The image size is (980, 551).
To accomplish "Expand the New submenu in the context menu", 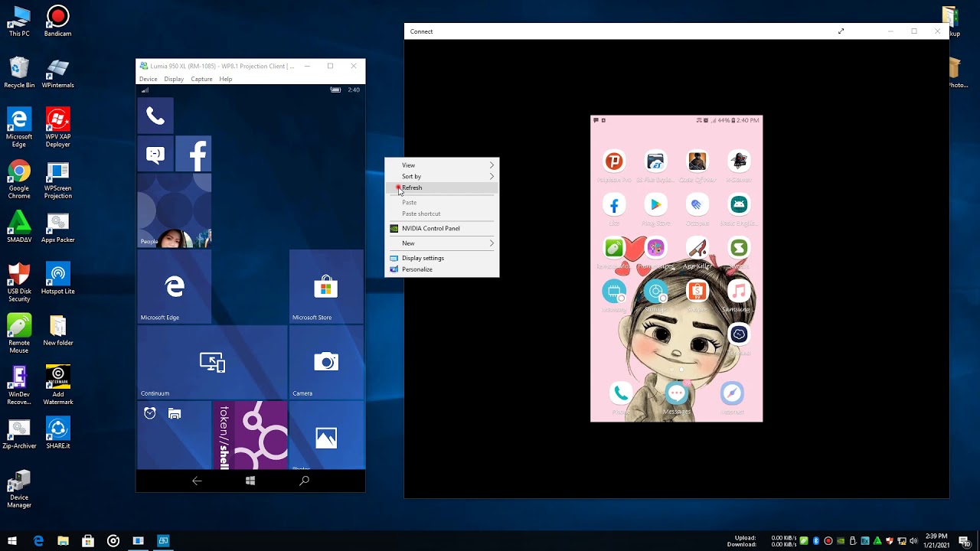I will pyautogui.click(x=442, y=243).
